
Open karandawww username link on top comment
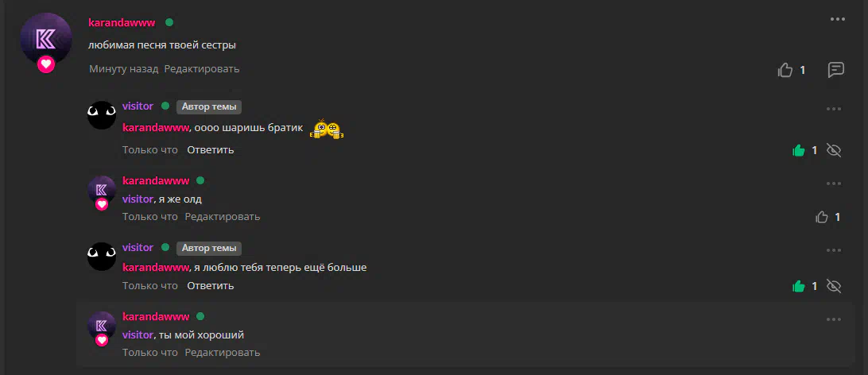(x=122, y=23)
